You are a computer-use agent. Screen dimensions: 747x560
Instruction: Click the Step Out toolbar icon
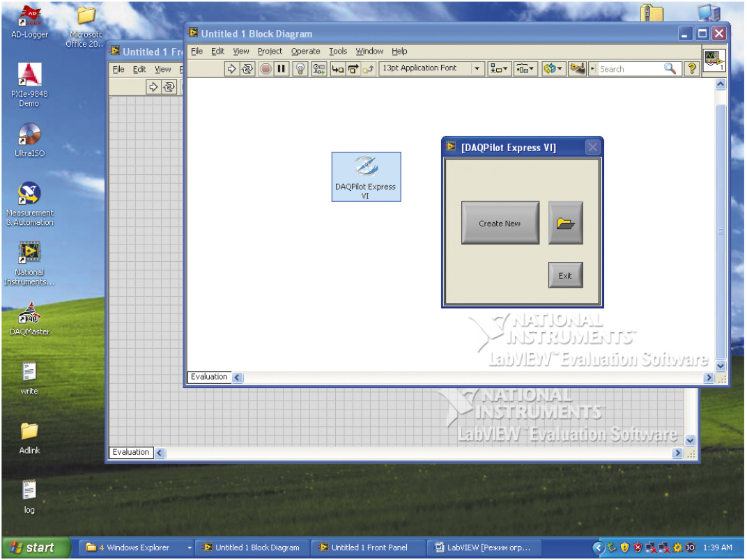click(x=368, y=69)
